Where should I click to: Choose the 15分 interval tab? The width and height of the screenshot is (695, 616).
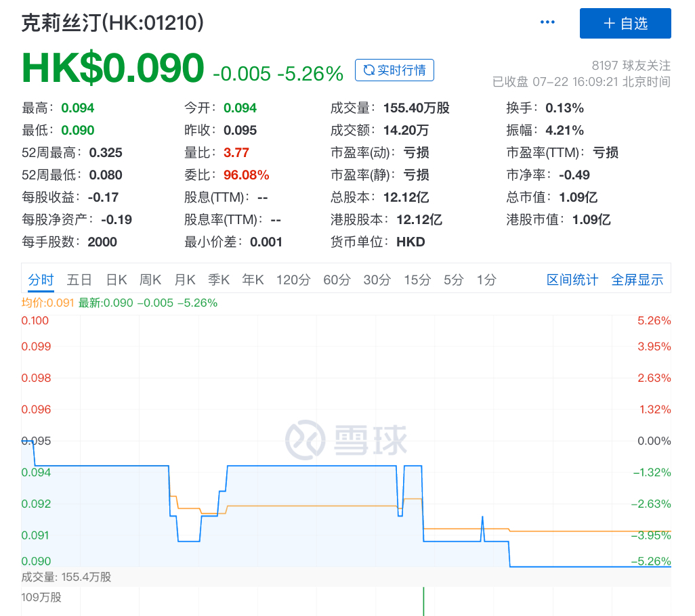tap(417, 280)
